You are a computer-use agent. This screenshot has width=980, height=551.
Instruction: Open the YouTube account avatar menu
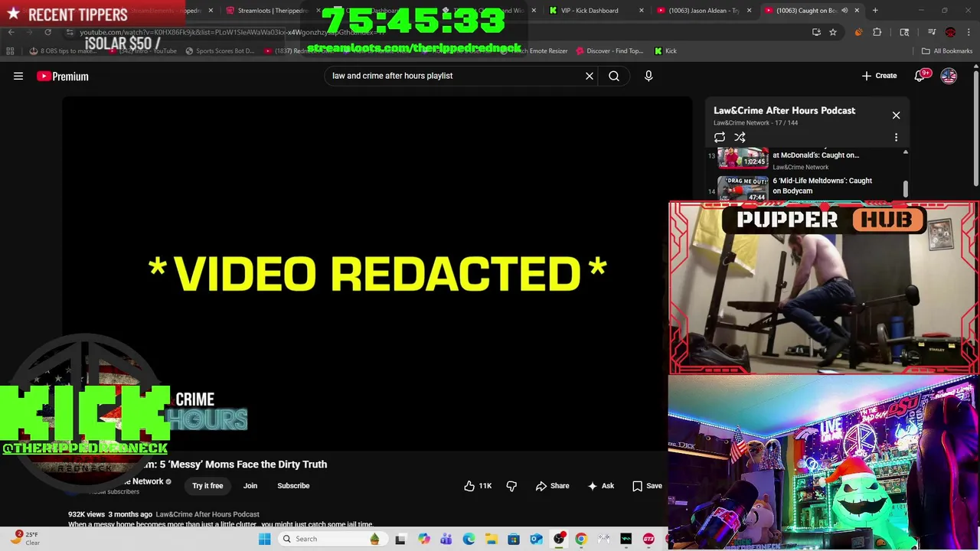(949, 76)
